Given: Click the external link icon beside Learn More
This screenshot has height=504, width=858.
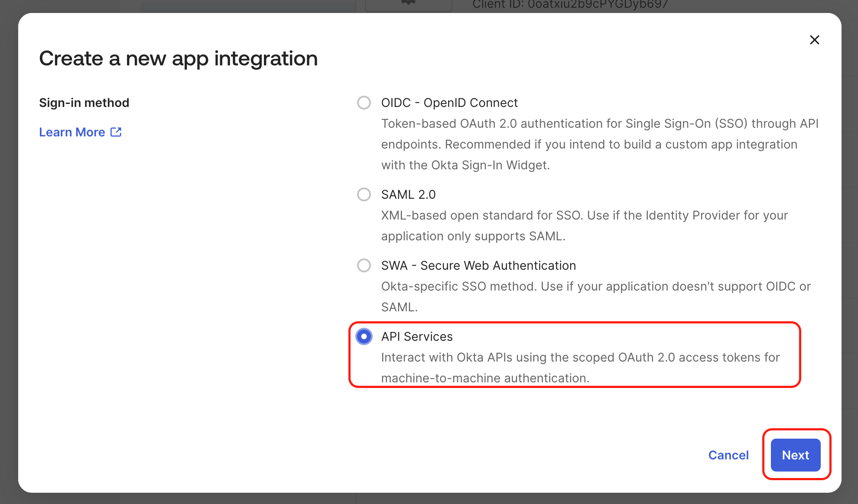Looking at the screenshot, I should click(x=116, y=132).
